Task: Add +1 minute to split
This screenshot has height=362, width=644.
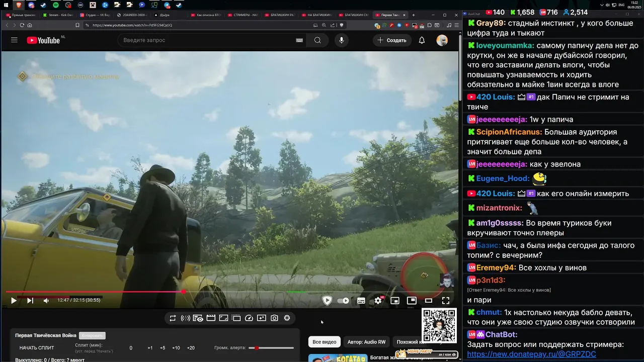Action: [x=150, y=348]
